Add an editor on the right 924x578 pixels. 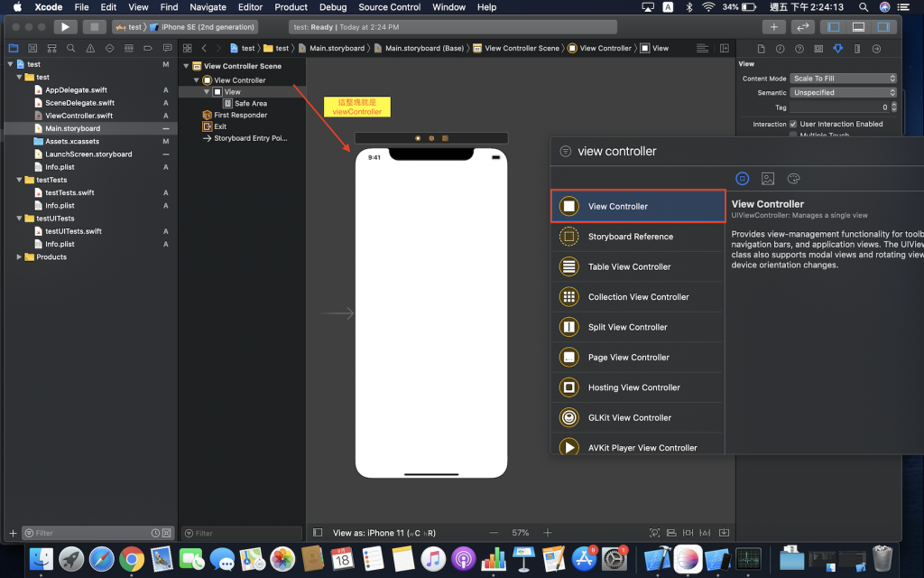(x=725, y=49)
